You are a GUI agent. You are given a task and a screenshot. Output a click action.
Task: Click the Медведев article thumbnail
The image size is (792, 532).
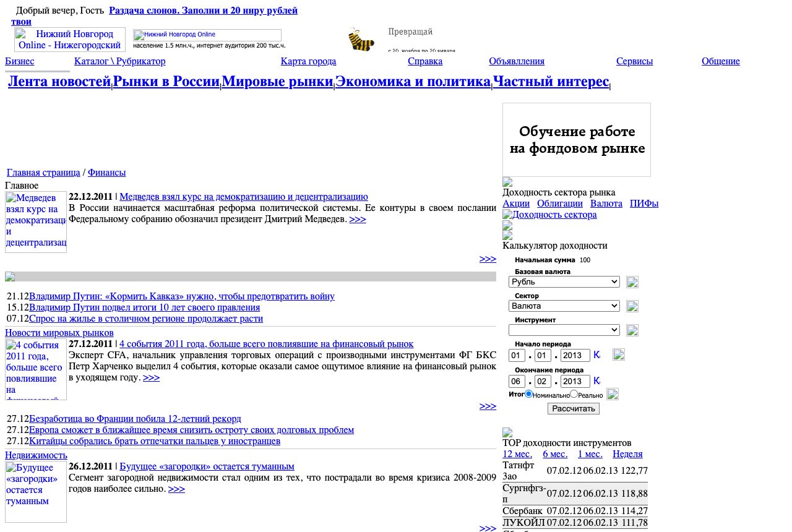click(x=36, y=222)
